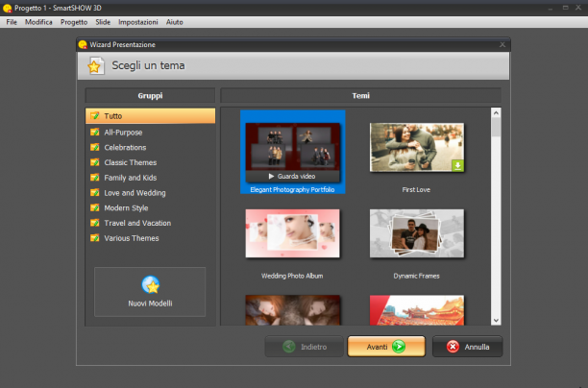Viewport: 588px width, 388px height.
Task: Close the Wizard Presentazione dialog
Action: 502,44
